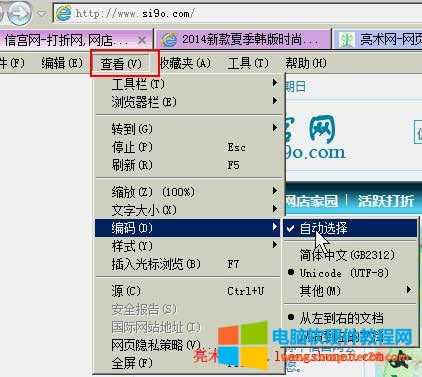Select Unicode (UTF-8) encoding

tap(350, 273)
